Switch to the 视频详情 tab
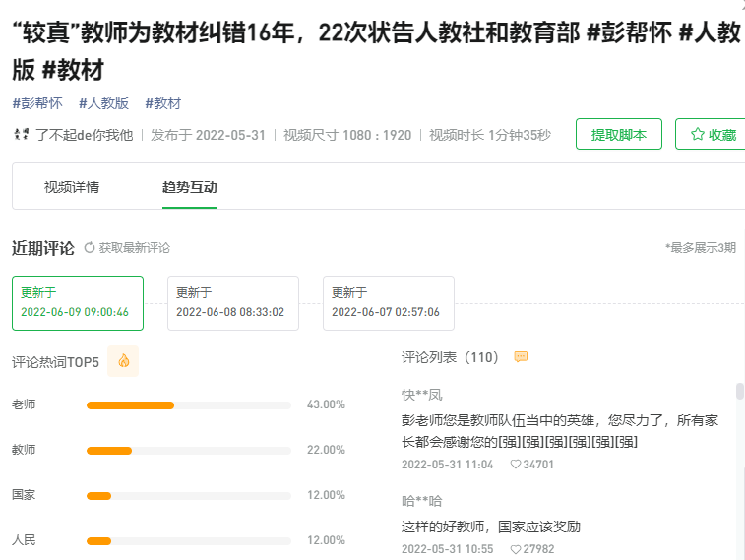 click(72, 187)
